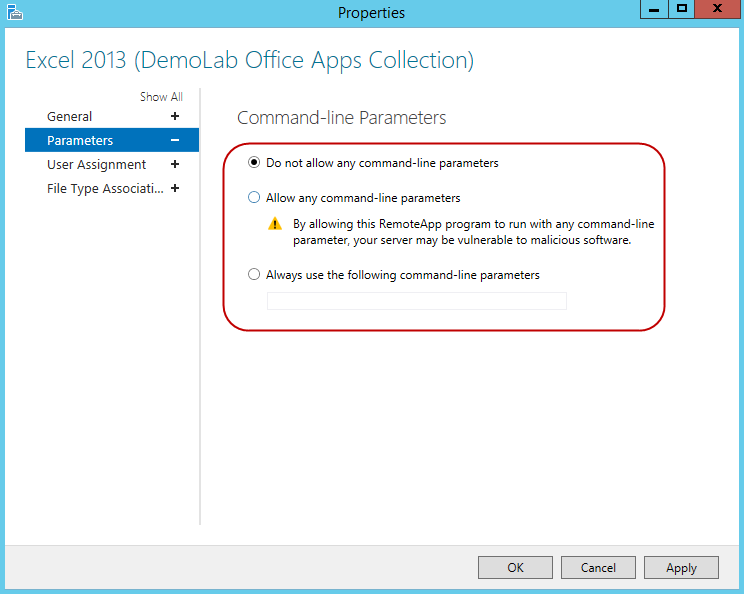Collapse the Parameters section minus sign
Screen dimensions: 744x594
coord(175,141)
